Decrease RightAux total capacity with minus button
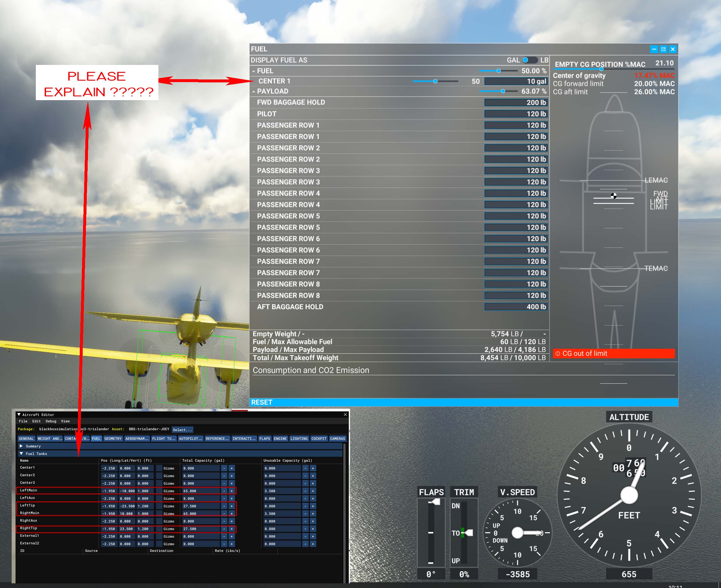This screenshot has width=721, height=588. tap(224, 521)
